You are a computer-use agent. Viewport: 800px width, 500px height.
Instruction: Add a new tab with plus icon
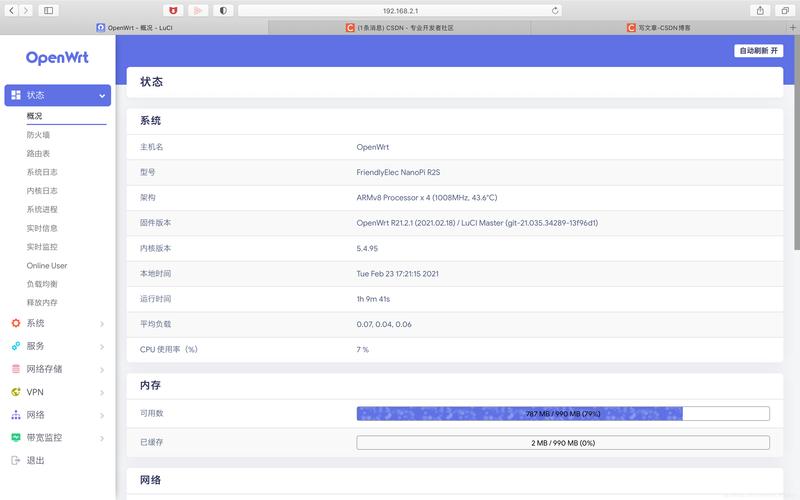[792, 28]
